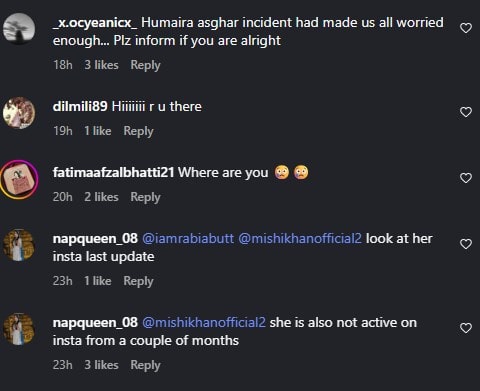The image size is (480, 391).
Task: View the 3 likes on top comment
Action: pos(101,65)
